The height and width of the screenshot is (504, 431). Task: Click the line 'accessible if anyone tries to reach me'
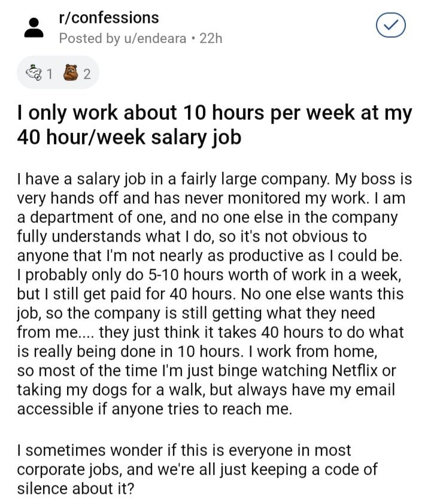point(155,409)
